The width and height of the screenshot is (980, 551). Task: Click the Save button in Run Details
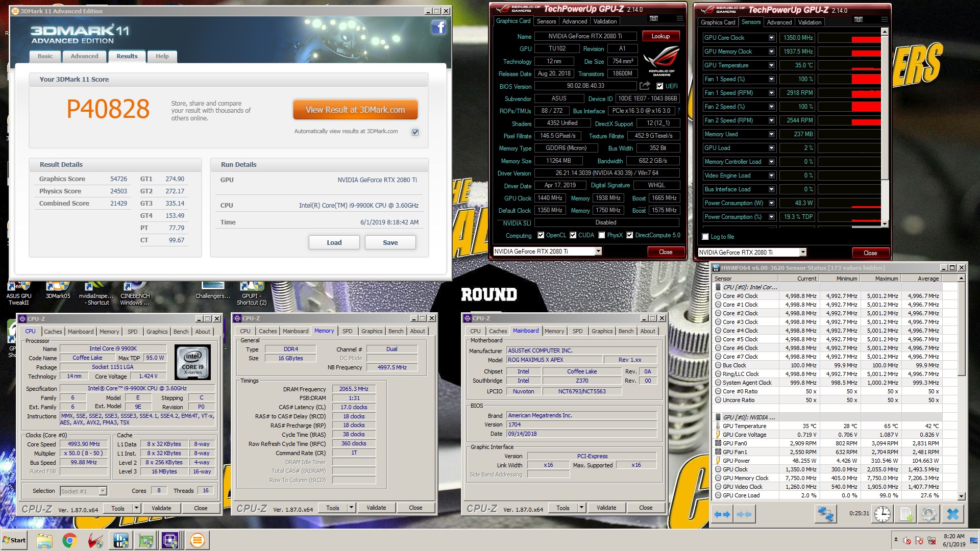(390, 242)
